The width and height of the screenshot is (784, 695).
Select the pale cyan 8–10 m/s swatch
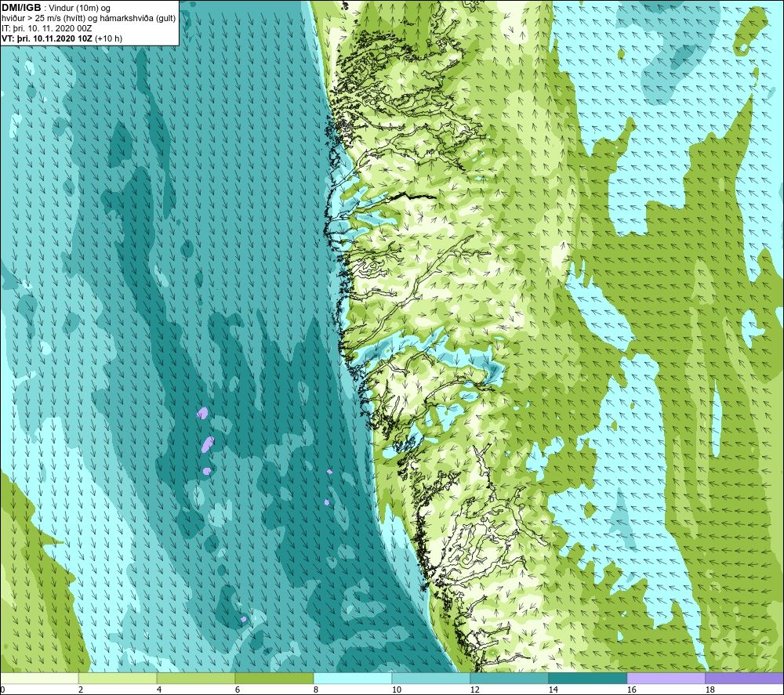(353, 678)
